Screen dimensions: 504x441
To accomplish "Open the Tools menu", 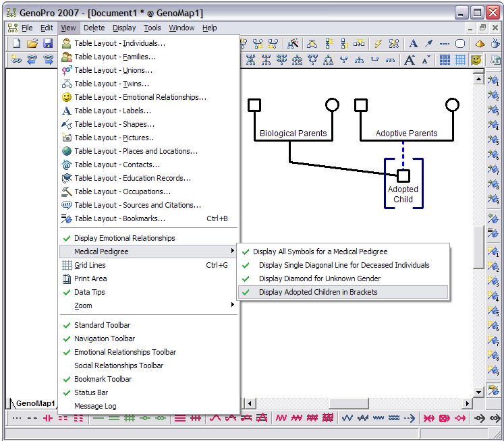I will 152,28.
